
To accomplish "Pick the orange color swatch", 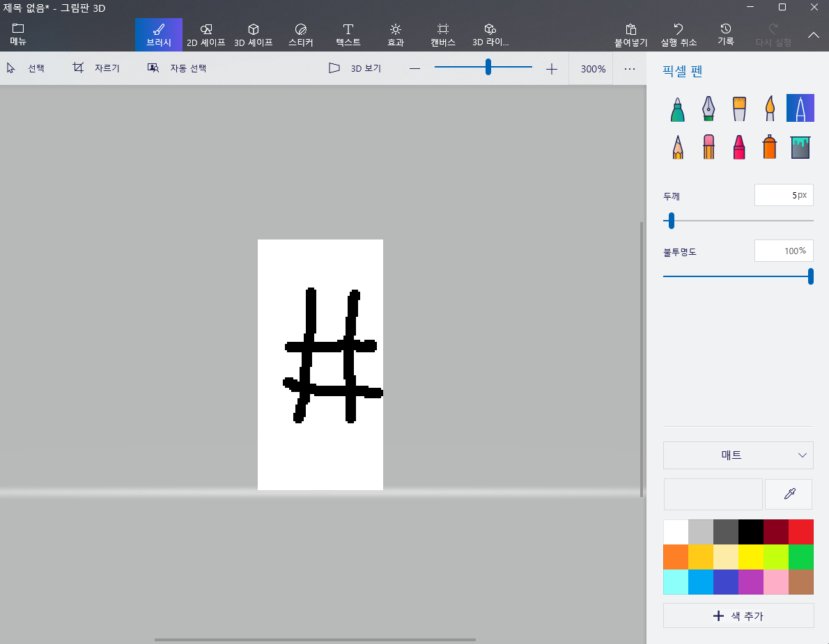I will pyautogui.click(x=676, y=557).
